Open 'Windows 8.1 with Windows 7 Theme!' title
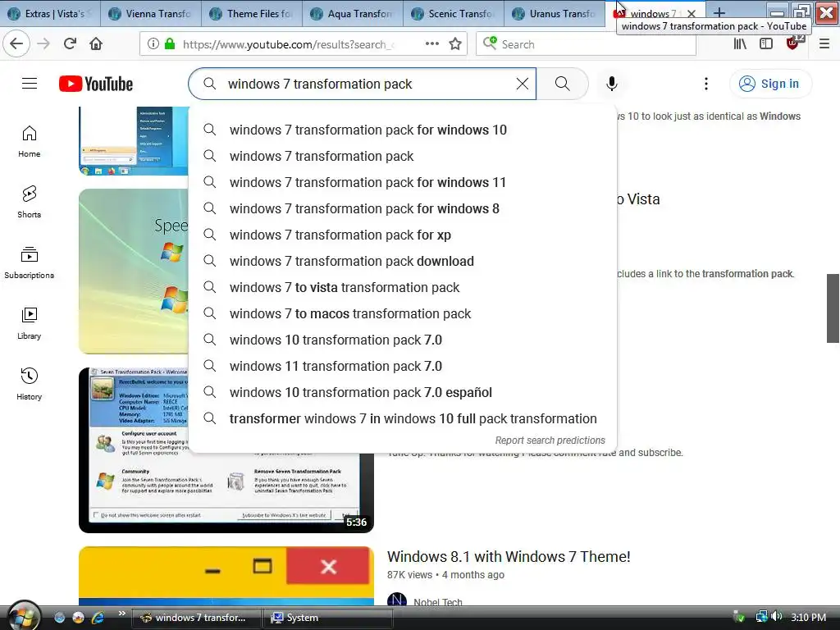The image size is (840, 630). click(x=509, y=557)
